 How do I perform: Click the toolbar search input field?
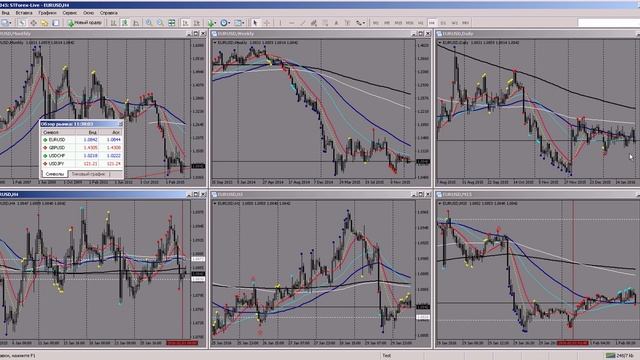click(x=609, y=23)
